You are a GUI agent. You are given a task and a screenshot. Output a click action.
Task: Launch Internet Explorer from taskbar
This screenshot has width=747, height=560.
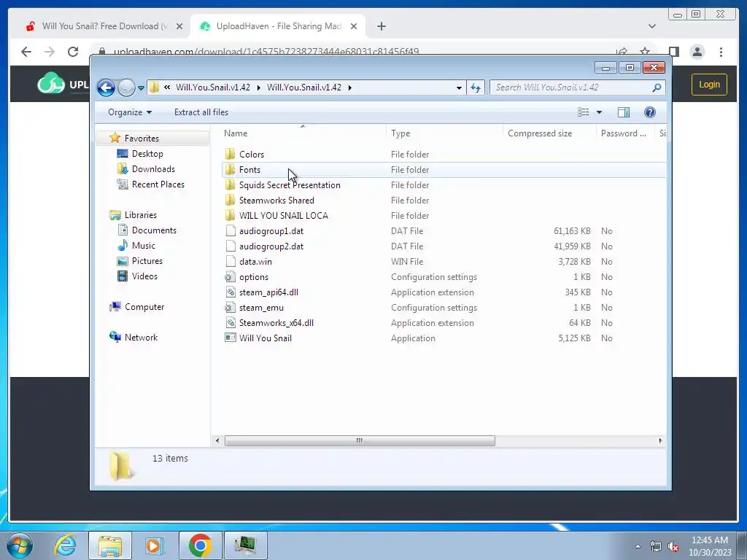pyautogui.click(x=65, y=545)
